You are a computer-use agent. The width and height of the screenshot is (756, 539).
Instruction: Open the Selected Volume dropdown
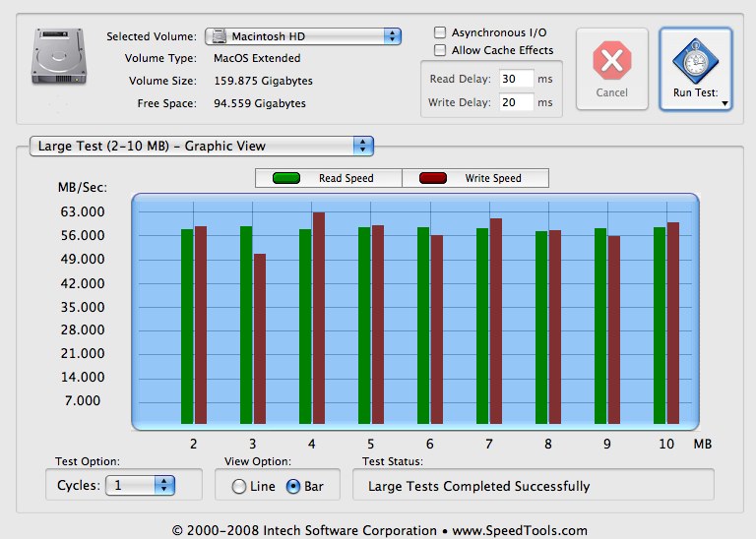[x=303, y=36]
